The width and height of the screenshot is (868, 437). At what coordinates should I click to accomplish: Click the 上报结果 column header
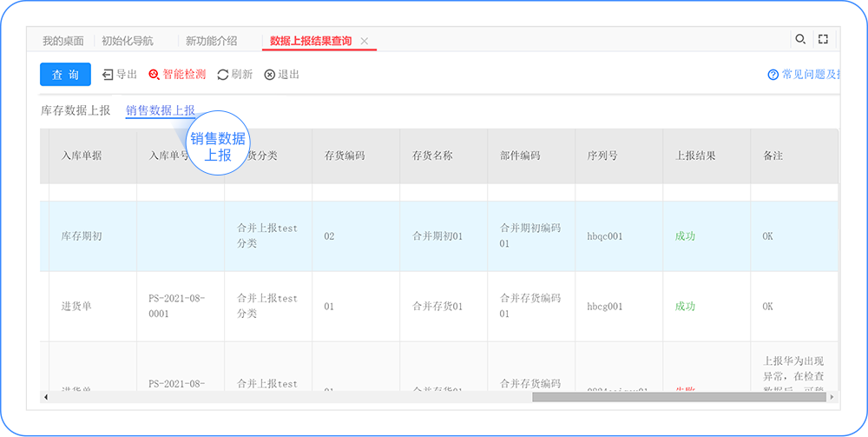(695, 156)
